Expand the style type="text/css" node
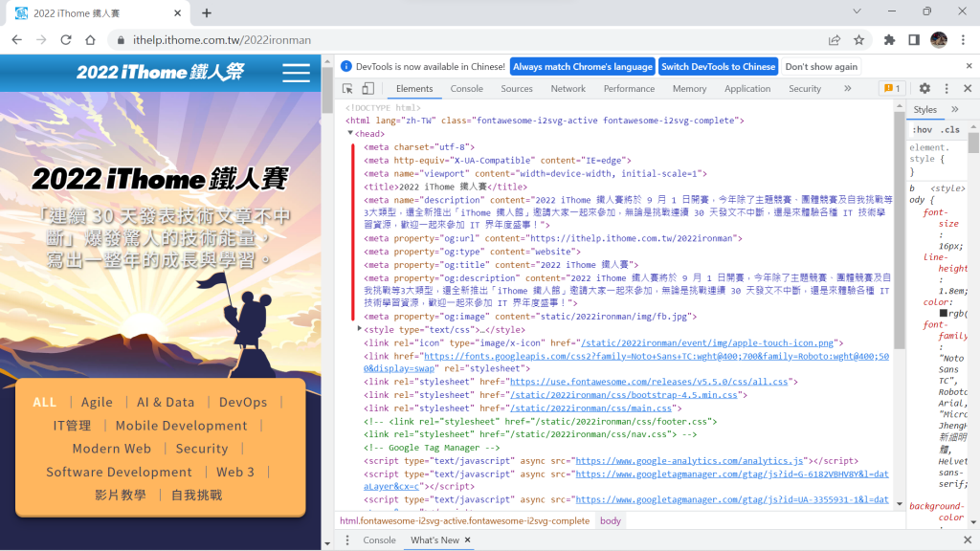 [360, 329]
